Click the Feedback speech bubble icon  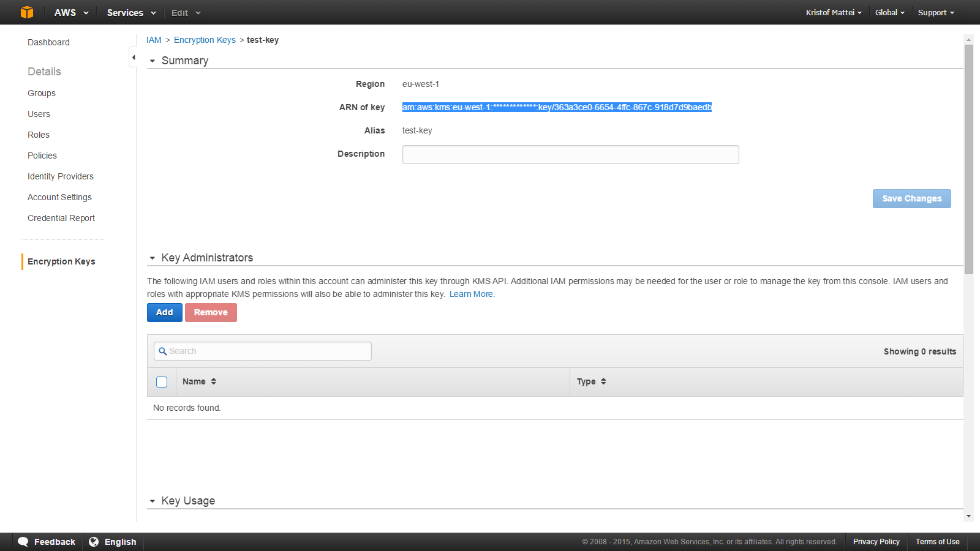[23, 542]
